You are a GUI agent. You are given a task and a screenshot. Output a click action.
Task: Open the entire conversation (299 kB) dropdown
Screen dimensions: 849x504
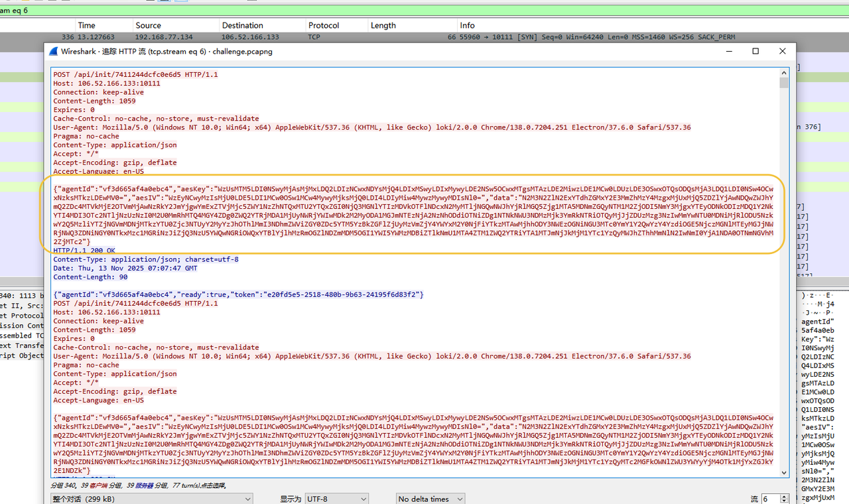pyautogui.click(x=152, y=499)
